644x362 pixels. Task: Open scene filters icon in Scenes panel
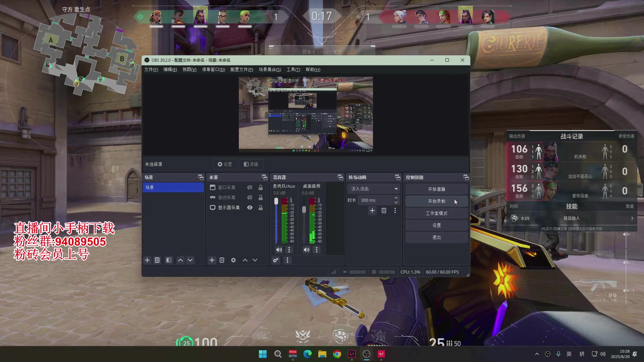pos(169,260)
